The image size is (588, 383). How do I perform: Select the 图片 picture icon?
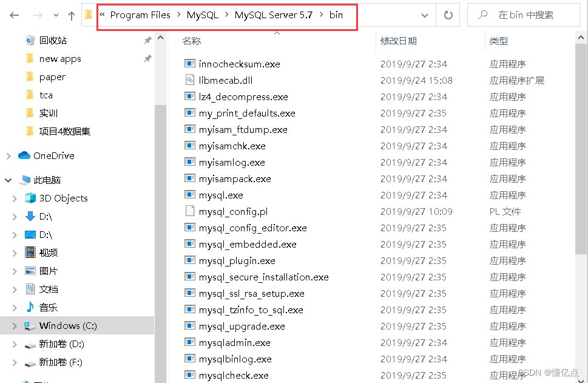point(30,271)
